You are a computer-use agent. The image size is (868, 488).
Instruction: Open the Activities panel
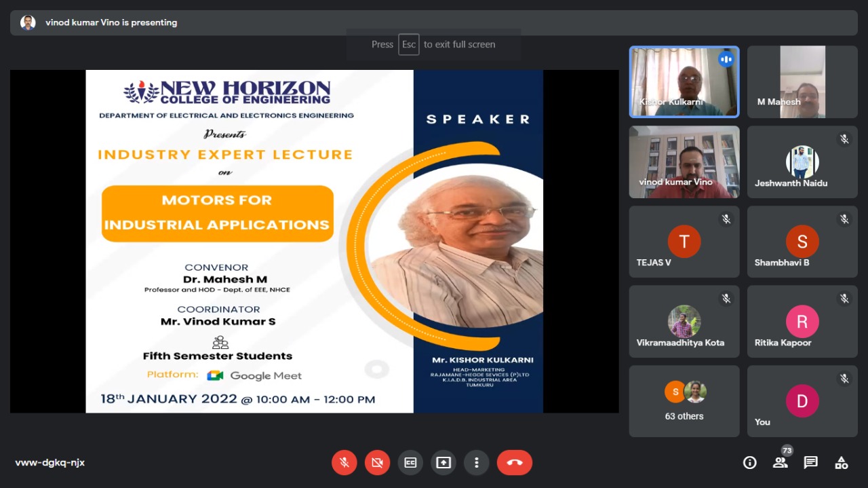point(841,463)
